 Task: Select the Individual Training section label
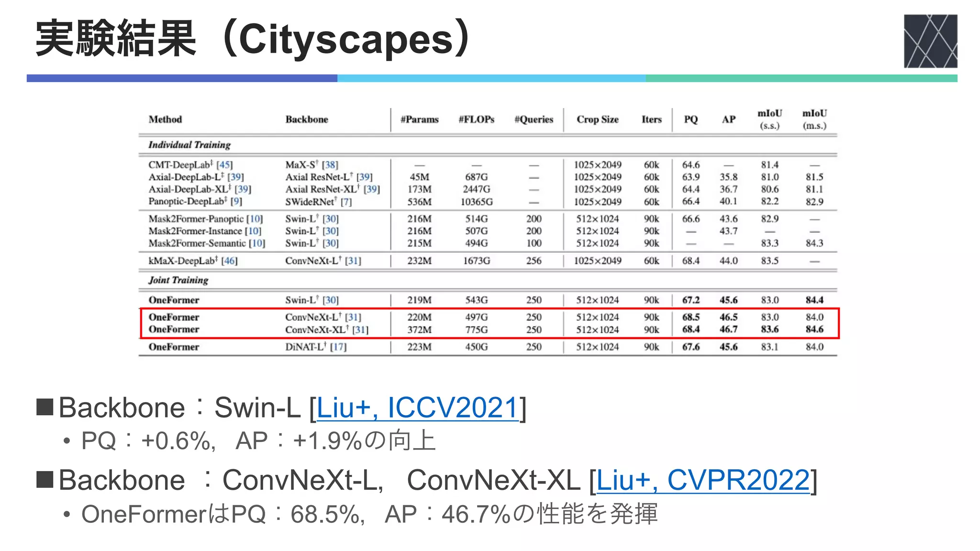click(x=189, y=145)
